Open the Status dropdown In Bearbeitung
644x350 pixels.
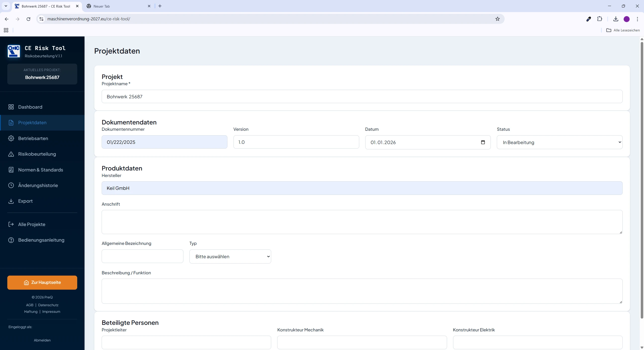pyautogui.click(x=559, y=142)
